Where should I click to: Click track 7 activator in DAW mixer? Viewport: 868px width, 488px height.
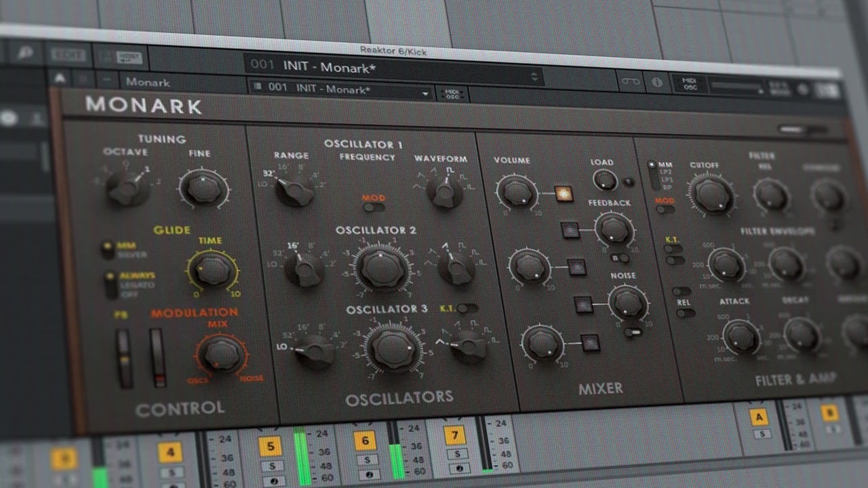pyautogui.click(x=455, y=435)
